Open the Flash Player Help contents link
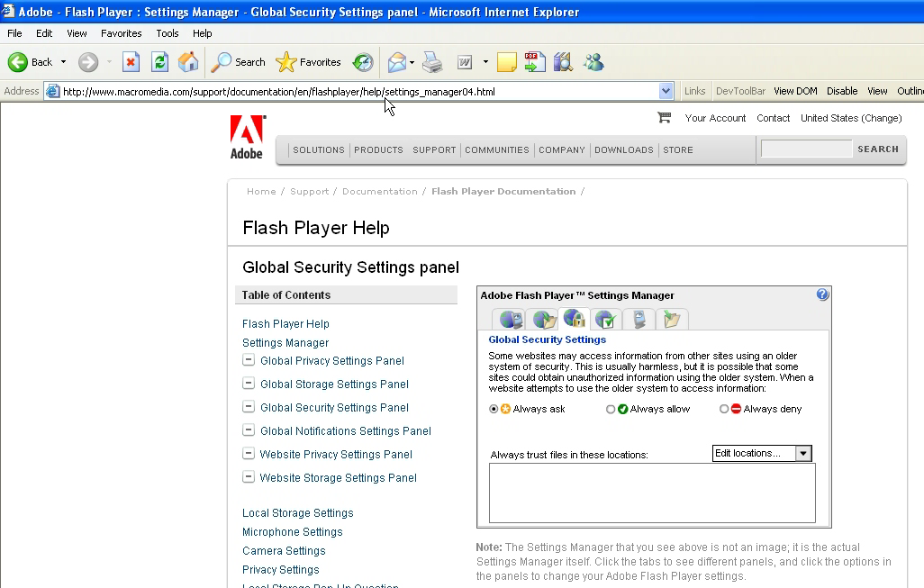Screen dimensions: 924x588 (285, 324)
